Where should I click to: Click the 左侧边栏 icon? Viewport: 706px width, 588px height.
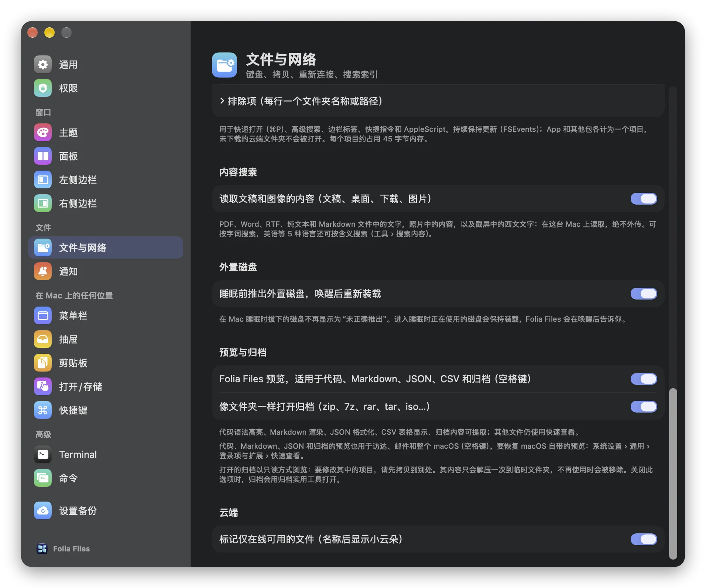[43, 180]
